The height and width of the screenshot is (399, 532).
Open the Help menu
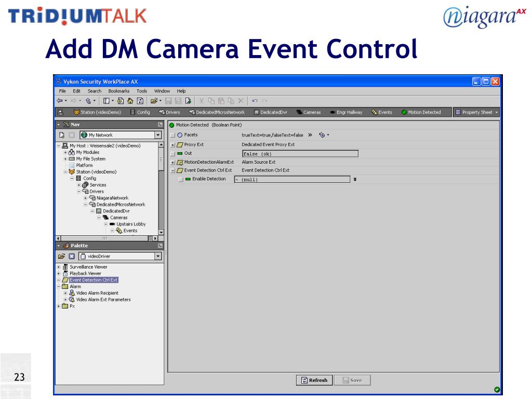tap(181, 91)
